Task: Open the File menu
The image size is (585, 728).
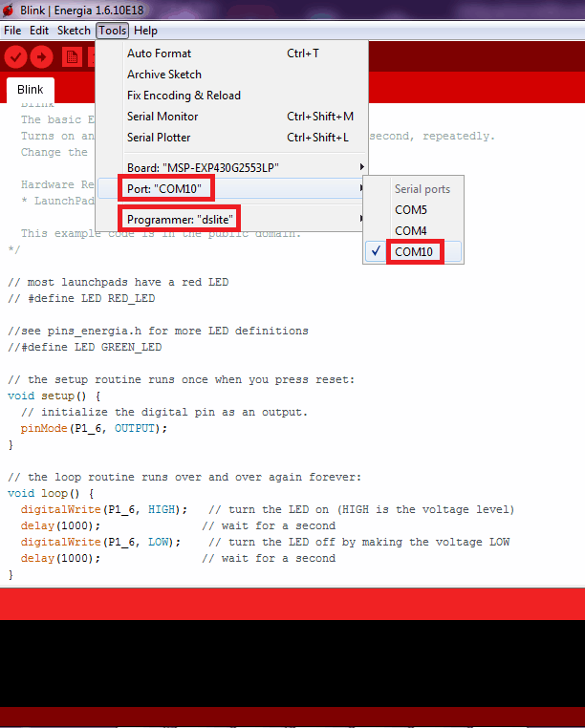Action: tap(12, 31)
